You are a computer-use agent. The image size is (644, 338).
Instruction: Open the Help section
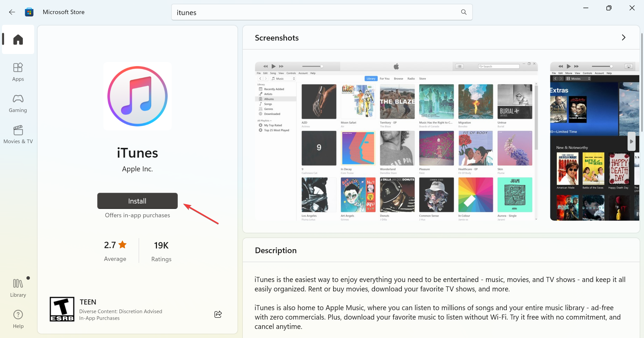coord(18,319)
